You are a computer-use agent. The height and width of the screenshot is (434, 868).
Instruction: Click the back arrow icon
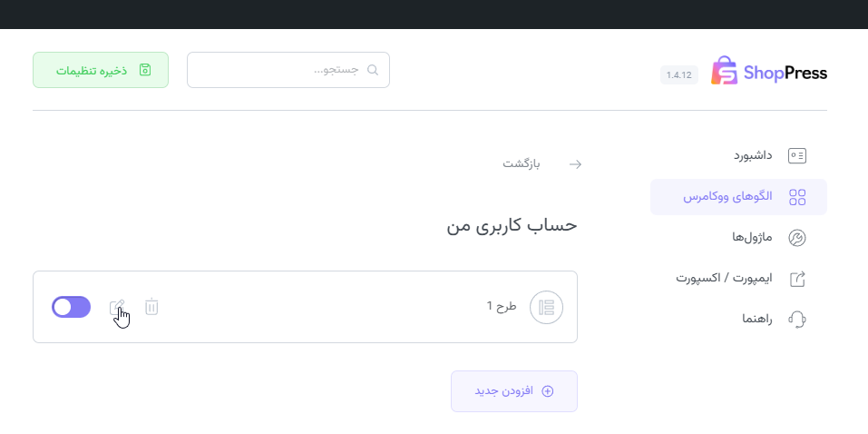574,164
